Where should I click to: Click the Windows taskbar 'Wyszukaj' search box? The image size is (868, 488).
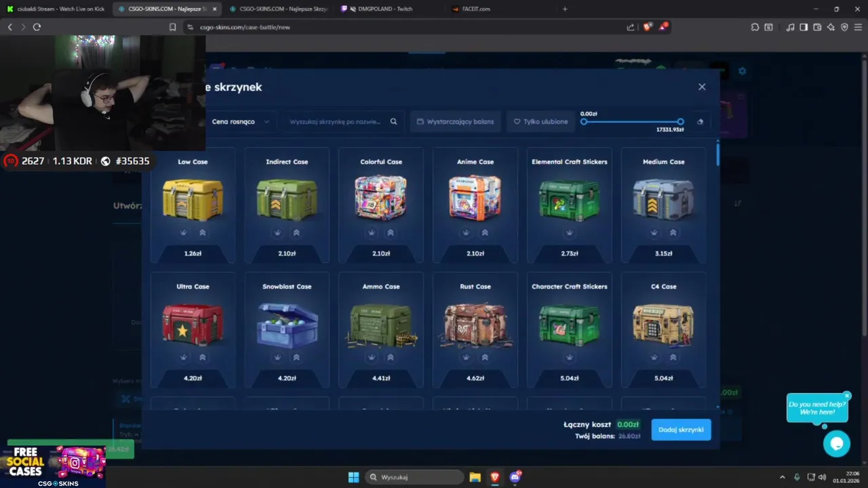pos(413,477)
